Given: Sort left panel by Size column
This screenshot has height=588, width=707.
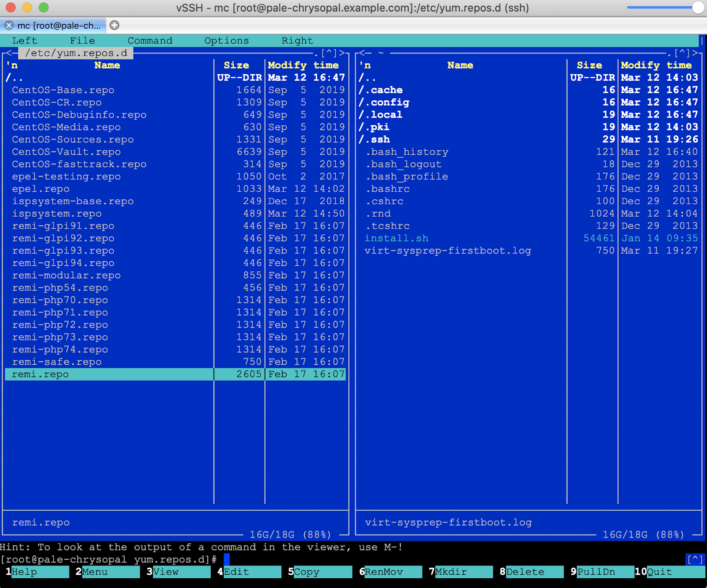Looking at the screenshot, I should pos(236,65).
